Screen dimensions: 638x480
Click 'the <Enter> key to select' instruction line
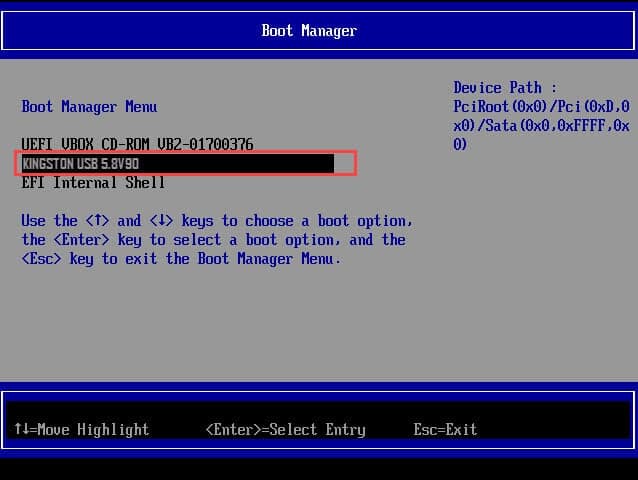tap(214, 240)
